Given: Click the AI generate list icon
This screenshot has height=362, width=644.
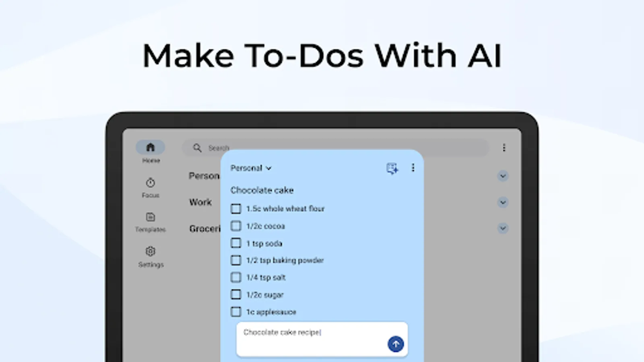Looking at the screenshot, I should pyautogui.click(x=392, y=168).
